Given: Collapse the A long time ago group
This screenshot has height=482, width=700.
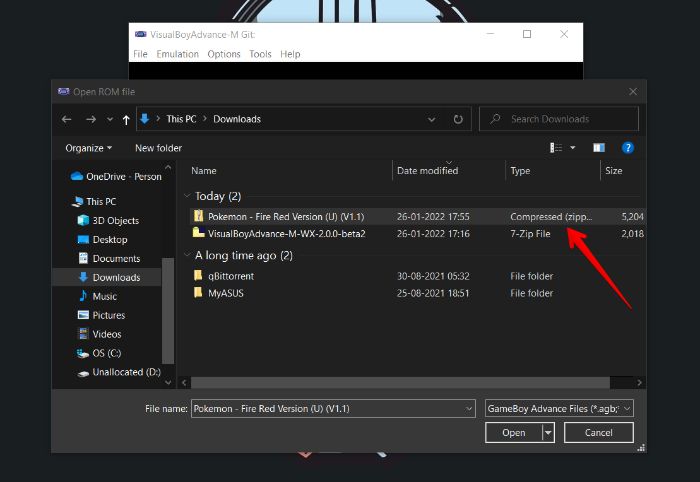Looking at the screenshot, I should [x=187, y=256].
